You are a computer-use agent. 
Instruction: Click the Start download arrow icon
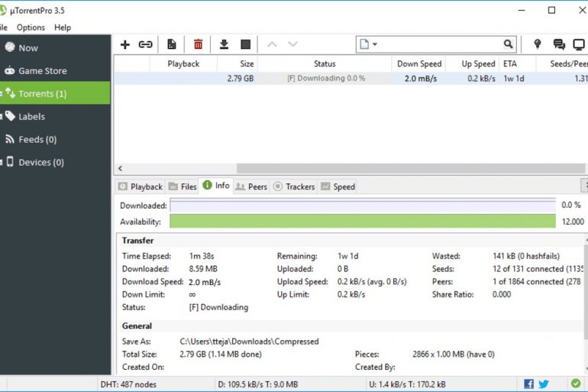pyautogui.click(x=224, y=44)
